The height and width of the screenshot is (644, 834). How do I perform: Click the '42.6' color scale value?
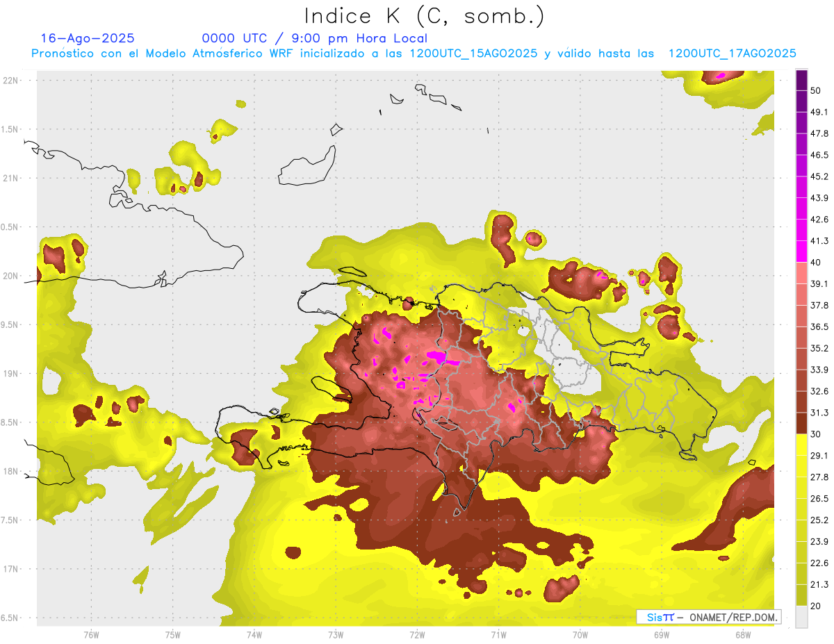pos(819,220)
